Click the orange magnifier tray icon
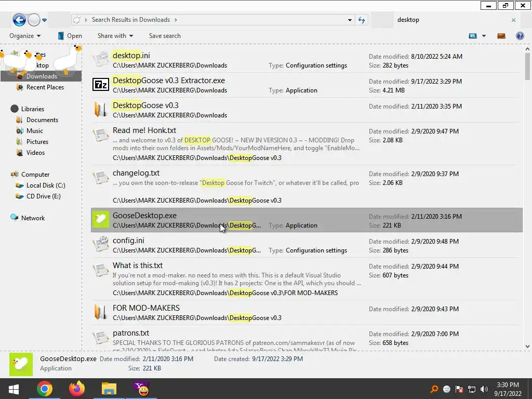Viewport: 532px width, 399px height. (x=434, y=389)
